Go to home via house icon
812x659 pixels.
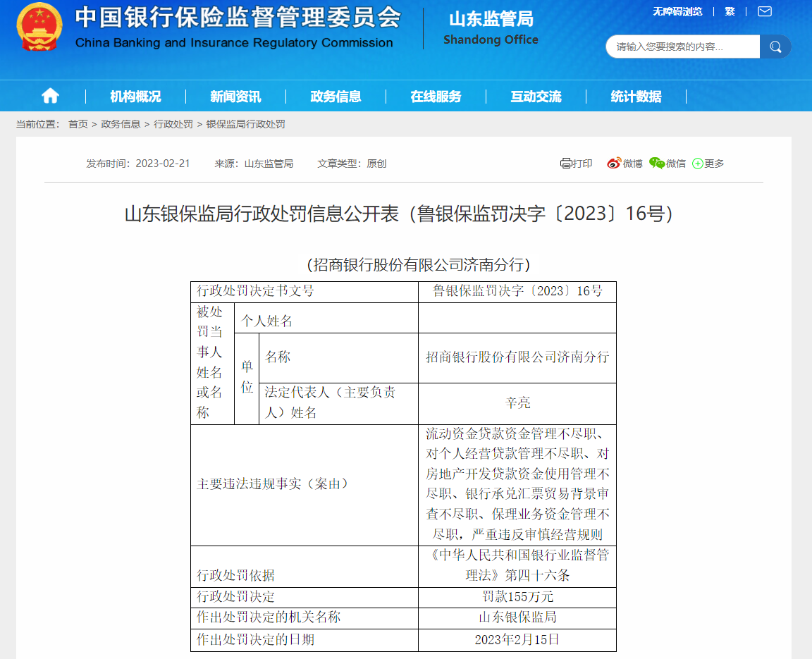point(50,96)
